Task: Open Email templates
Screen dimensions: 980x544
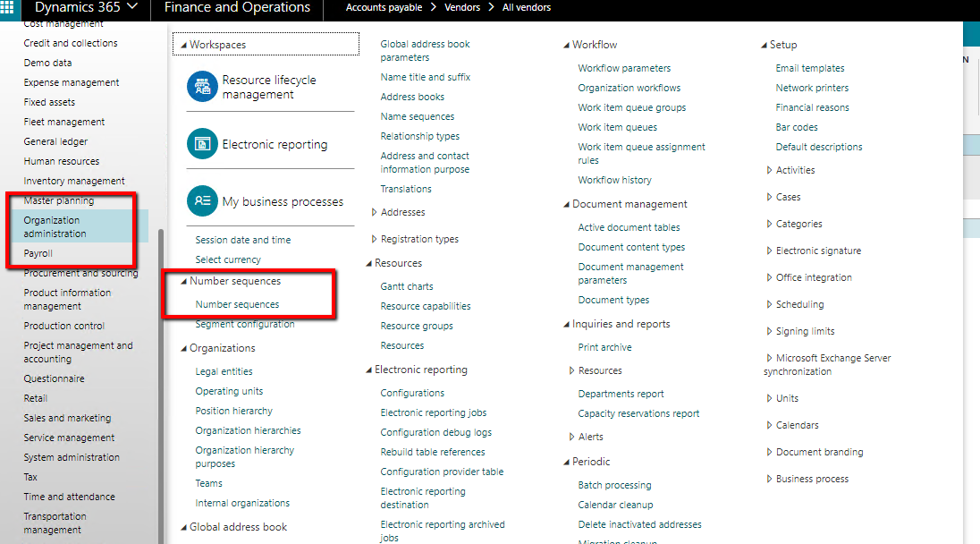Action: coord(810,68)
